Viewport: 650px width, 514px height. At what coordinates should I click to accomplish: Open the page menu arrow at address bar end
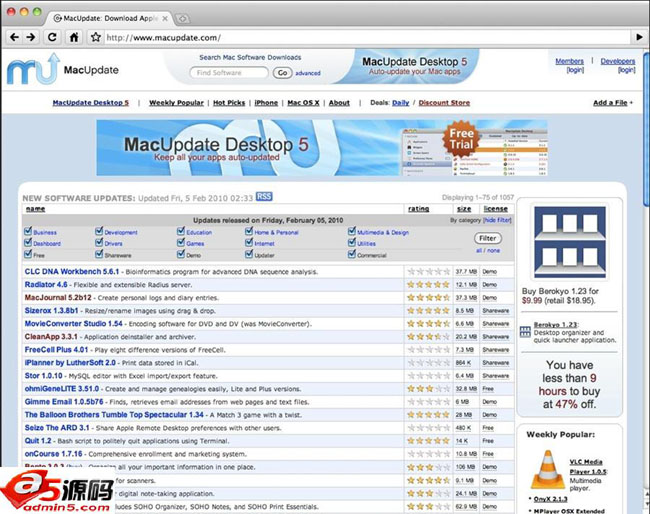click(639, 37)
